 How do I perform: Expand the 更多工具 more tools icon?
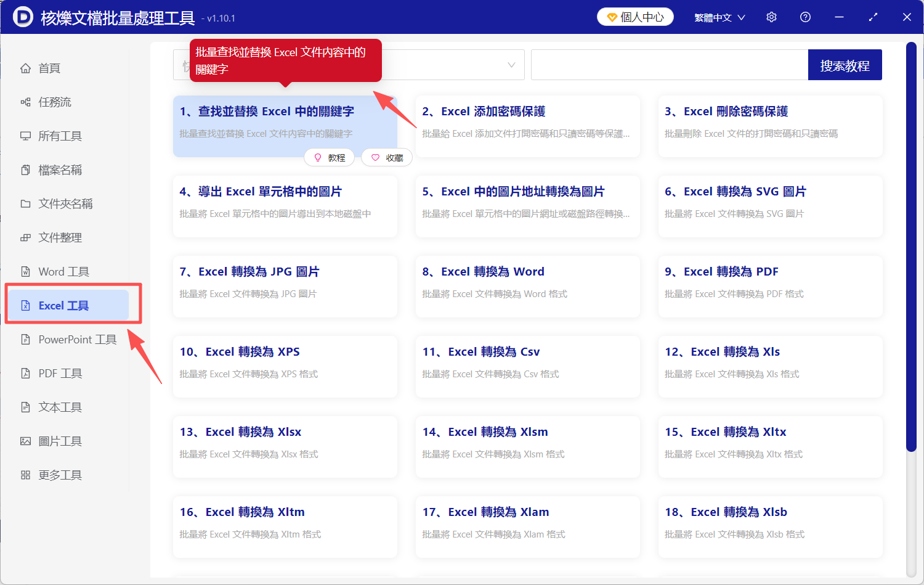(25, 475)
